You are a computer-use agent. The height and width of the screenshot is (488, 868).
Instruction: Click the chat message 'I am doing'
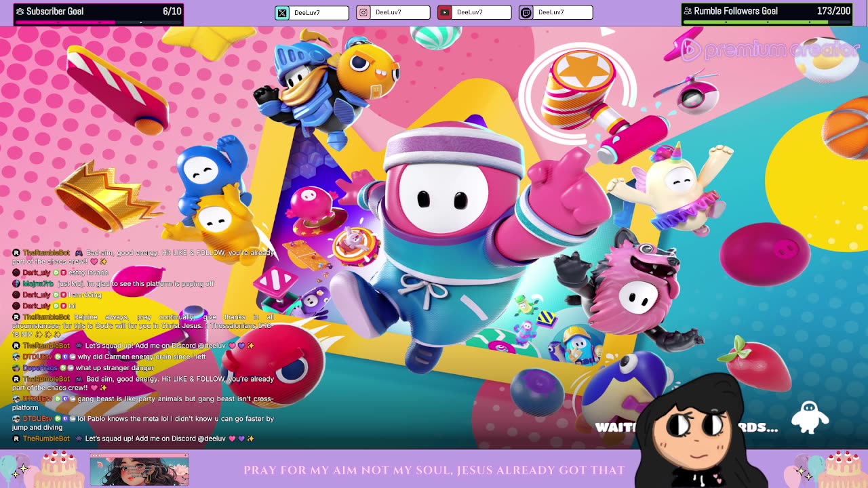click(85, 295)
